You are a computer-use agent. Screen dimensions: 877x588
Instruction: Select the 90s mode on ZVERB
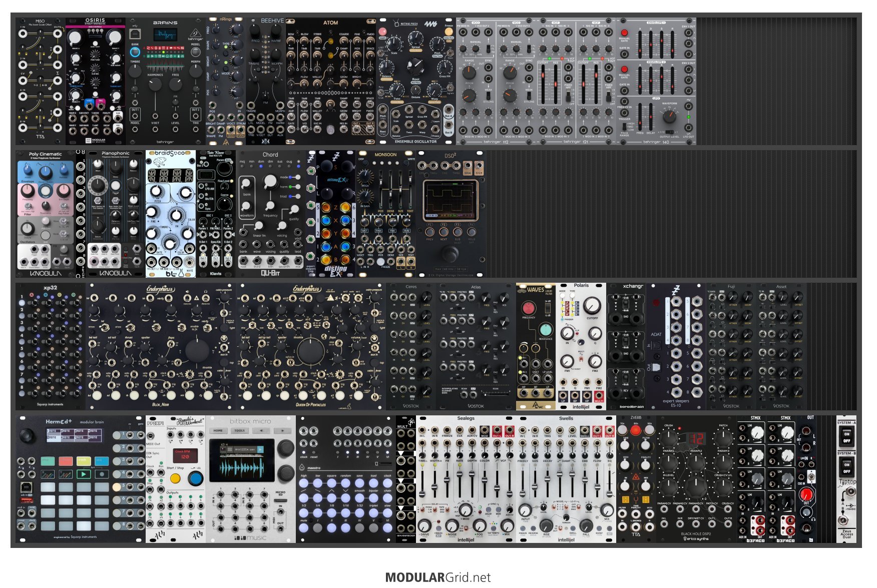click(649, 430)
